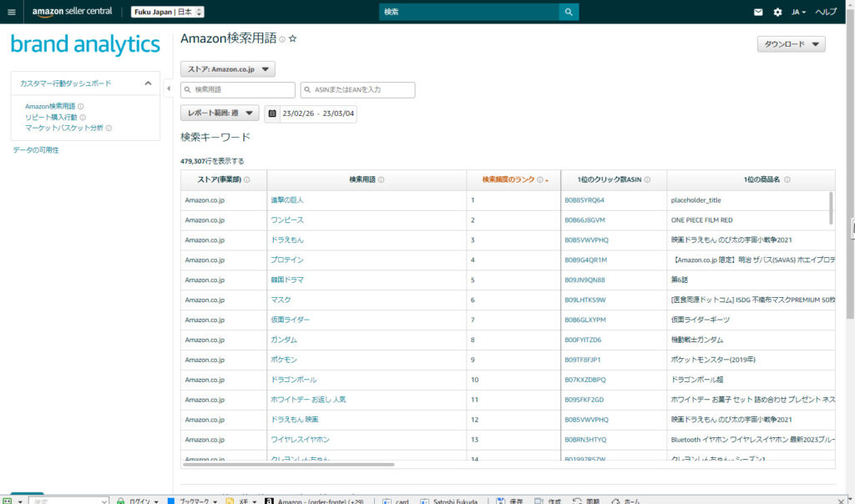Add Amazon検索用語 page to favorites star

click(293, 38)
